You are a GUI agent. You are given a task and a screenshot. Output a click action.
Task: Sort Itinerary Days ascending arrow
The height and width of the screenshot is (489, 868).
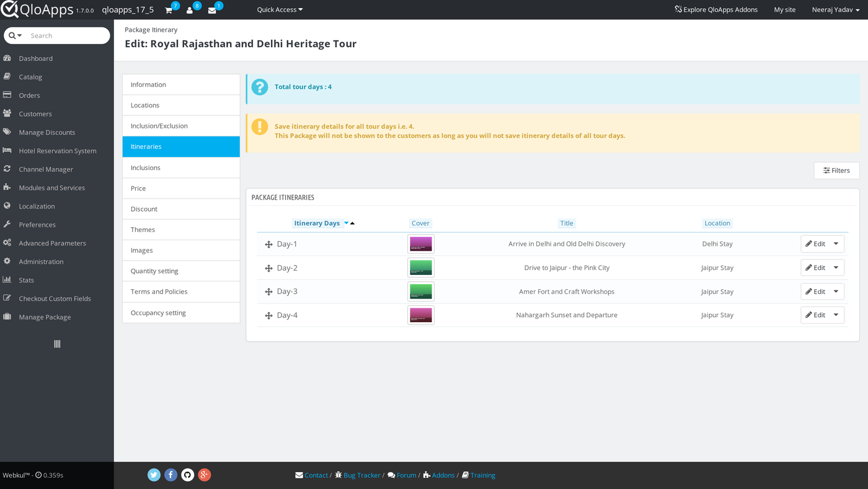point(352,223)
